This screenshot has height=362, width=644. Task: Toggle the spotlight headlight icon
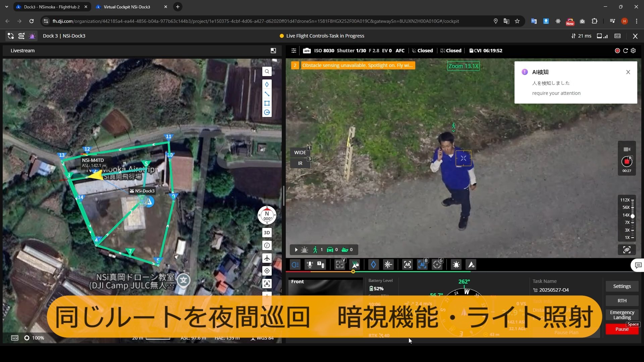pos(295,265)
